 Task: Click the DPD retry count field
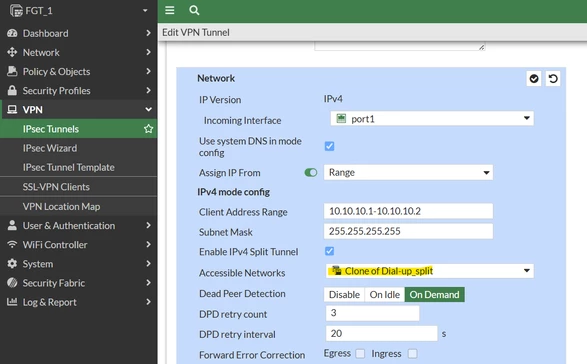pos(372,313)
